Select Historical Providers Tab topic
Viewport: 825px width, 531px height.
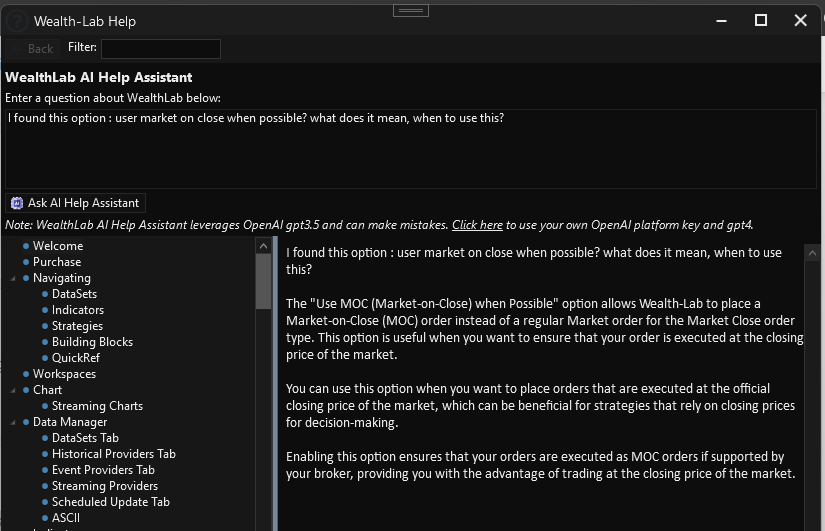tap(113, 454)
